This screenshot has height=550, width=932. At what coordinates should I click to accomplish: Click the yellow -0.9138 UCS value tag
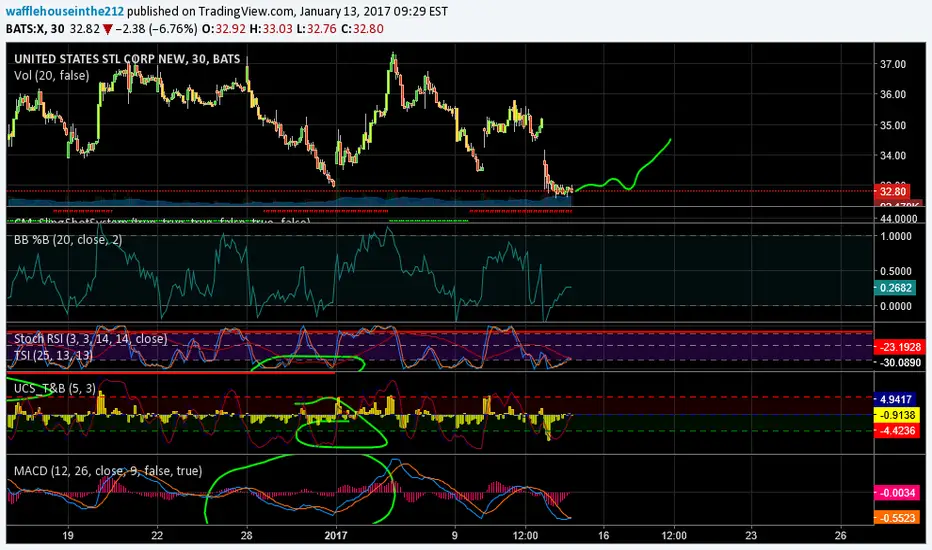click(x=896, y=414)
